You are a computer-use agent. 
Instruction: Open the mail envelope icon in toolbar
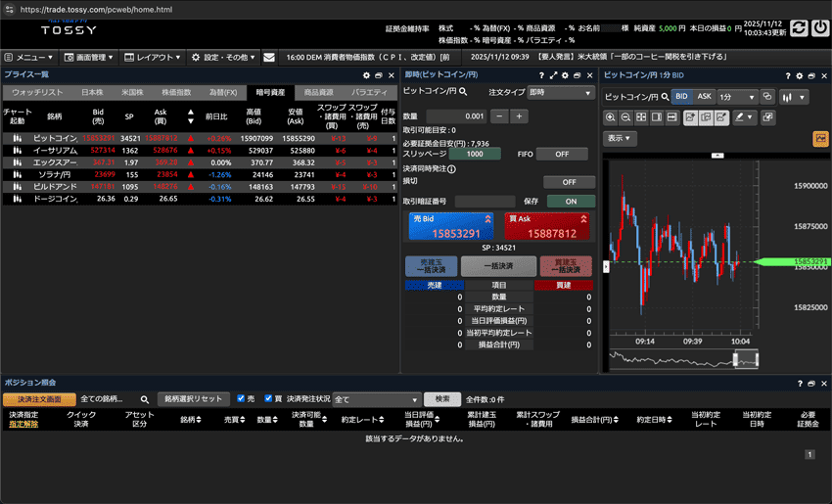click(269, 58)
